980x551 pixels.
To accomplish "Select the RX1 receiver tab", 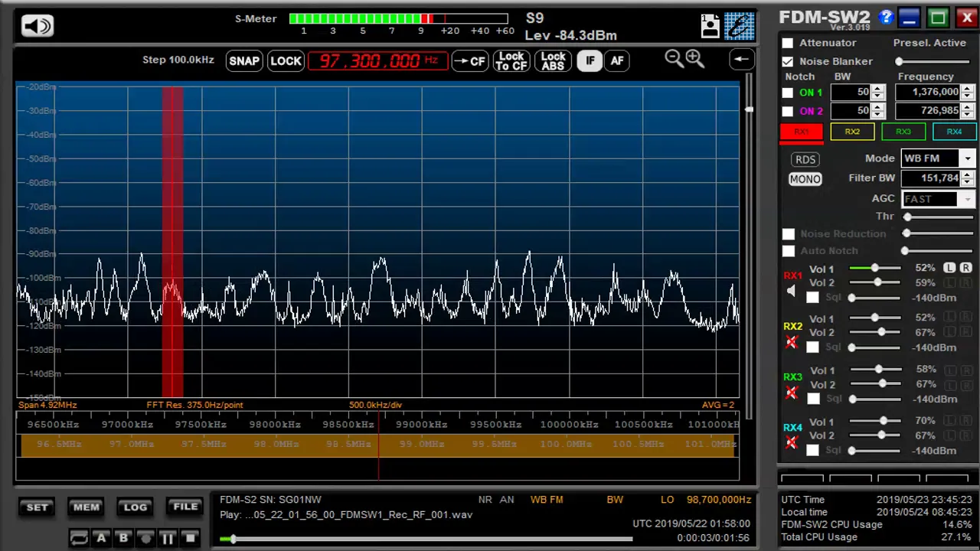I will tap(801, 132).
